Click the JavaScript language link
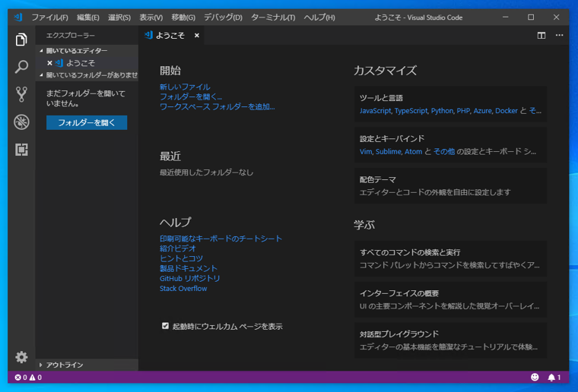 point(375,111)
